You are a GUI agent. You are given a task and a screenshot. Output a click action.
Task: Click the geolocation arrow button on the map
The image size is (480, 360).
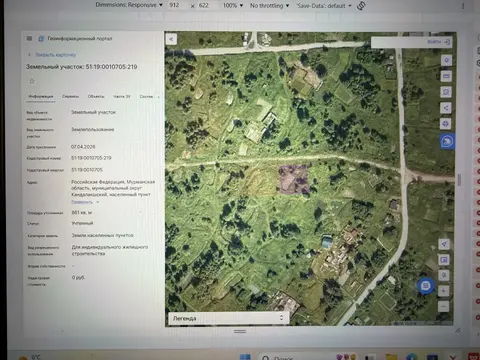coord(444,244)
